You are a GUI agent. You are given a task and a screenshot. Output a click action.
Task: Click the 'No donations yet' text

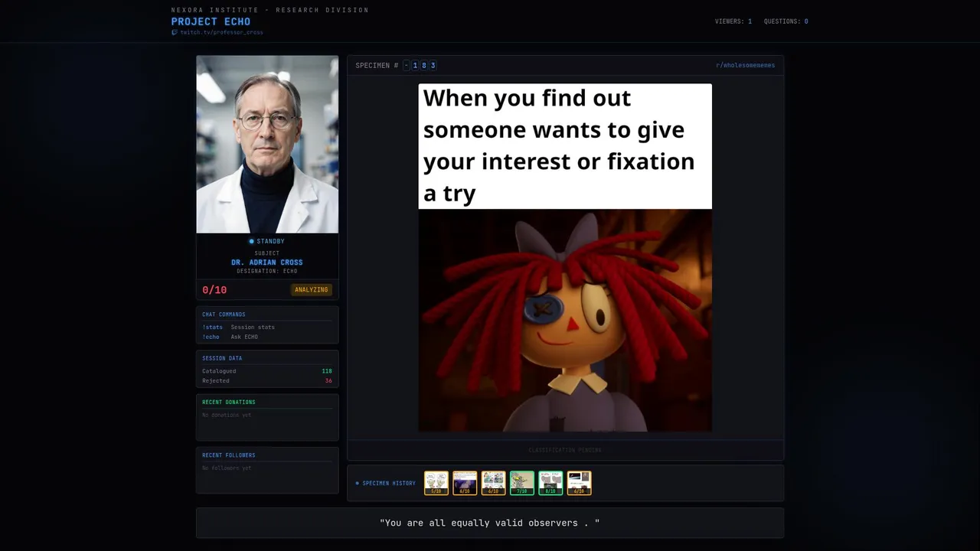227,415
